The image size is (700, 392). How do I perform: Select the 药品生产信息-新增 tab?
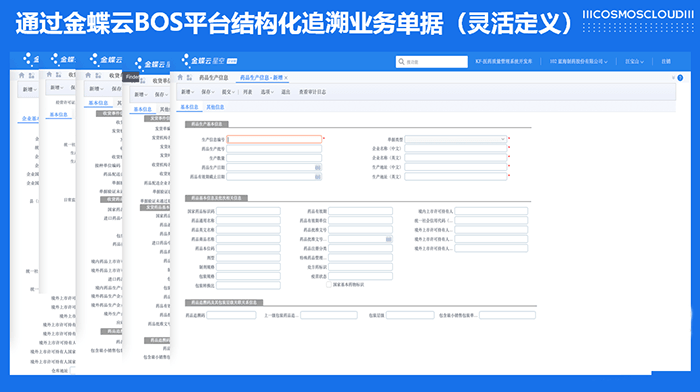(x=261, y=78)
